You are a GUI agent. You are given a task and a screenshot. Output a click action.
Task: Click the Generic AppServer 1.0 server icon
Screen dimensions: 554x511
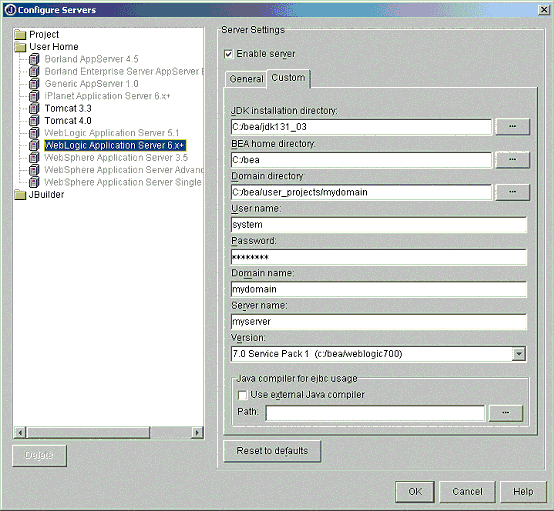point(34,84)
